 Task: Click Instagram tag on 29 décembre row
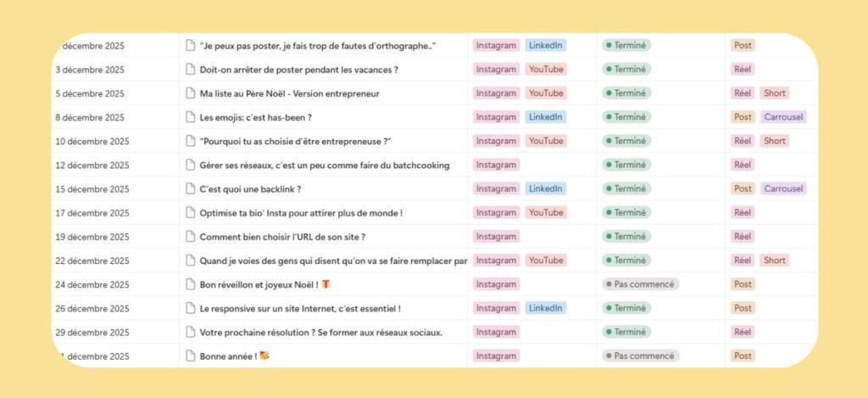click(496, 332)
